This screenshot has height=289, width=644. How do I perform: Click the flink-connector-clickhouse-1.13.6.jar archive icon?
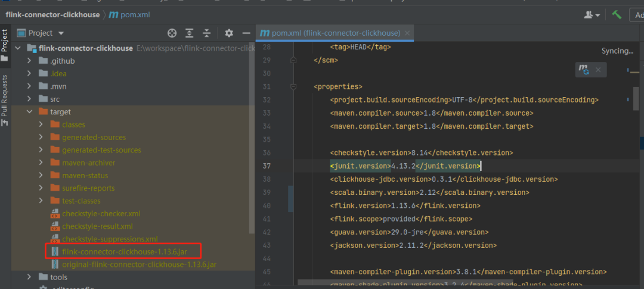pos(55,251)
